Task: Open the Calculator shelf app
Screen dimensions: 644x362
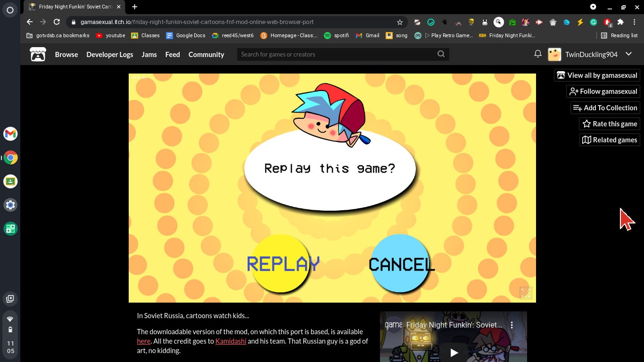Action: point(10,229)
